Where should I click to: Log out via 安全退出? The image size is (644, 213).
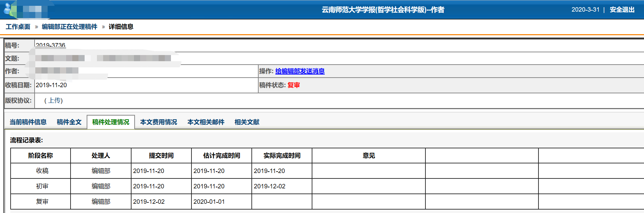(622, 10)
